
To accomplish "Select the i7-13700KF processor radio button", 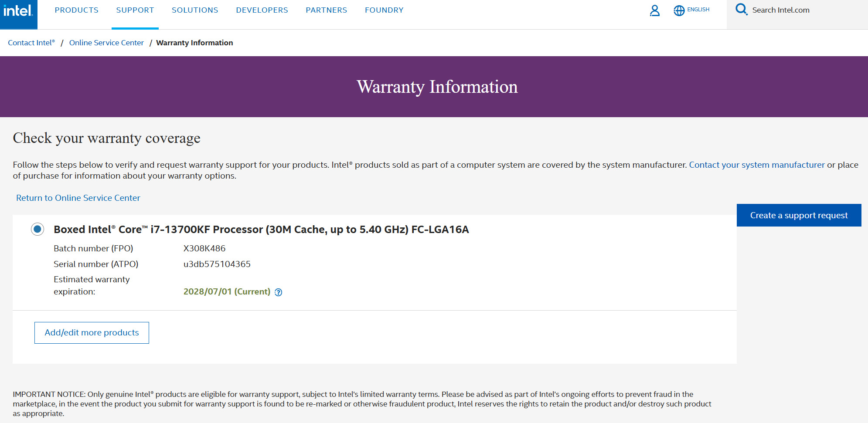I will (37, 229).
